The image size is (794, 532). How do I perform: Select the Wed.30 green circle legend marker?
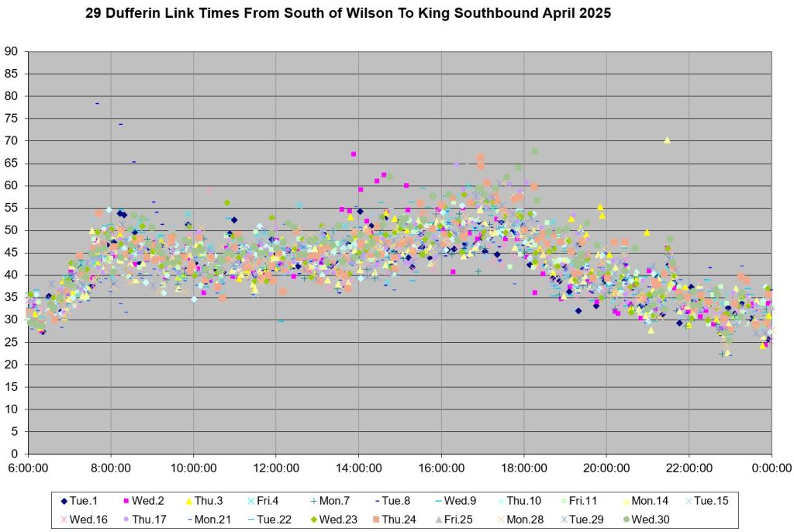click(x=626, y=519)
